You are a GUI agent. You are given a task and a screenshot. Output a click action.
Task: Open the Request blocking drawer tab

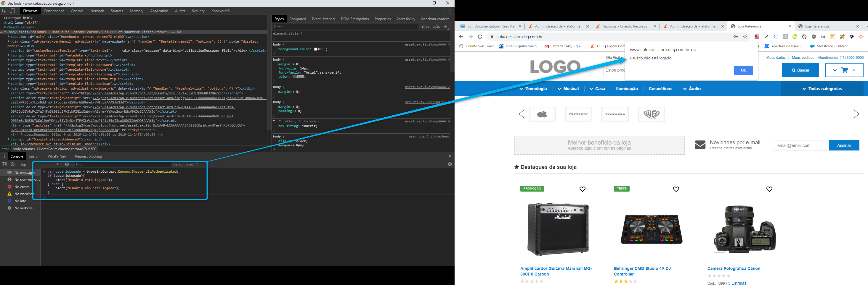click(88, 156)
